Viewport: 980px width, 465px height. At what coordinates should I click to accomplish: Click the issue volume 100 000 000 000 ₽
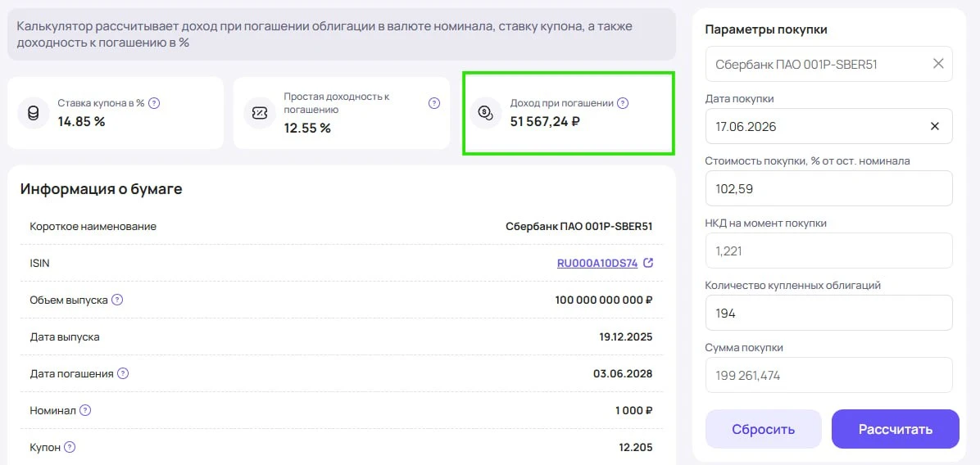pyautogui.click(x=604, y=300)
